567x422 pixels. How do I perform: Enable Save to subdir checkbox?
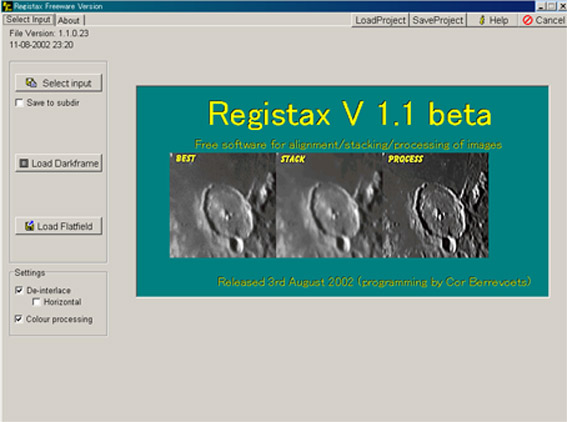(19, 103)
